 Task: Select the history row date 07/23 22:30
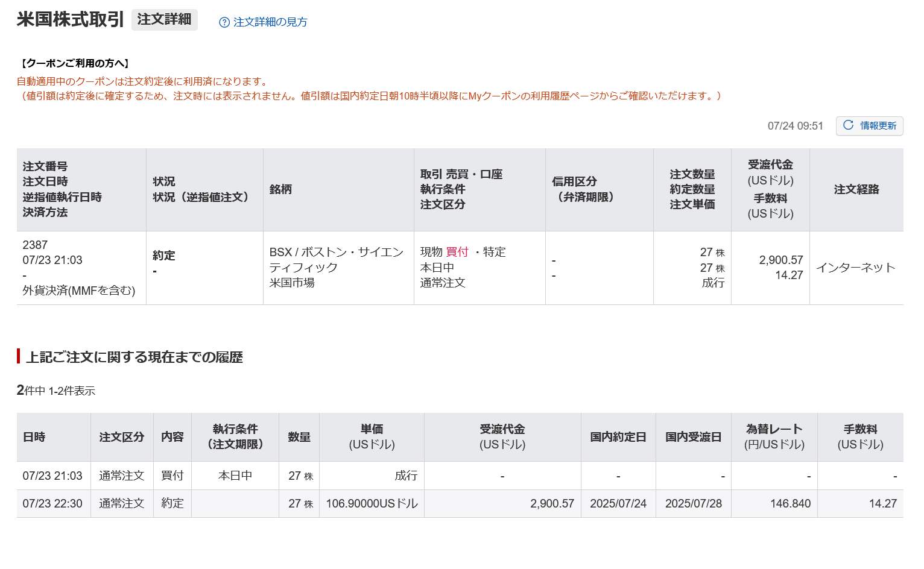(52, 503)
